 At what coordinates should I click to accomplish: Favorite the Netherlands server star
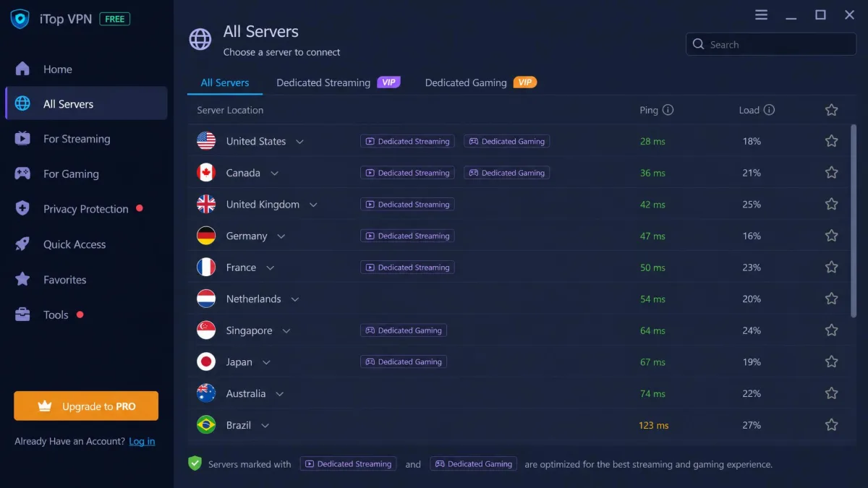[x=832, y=299]
